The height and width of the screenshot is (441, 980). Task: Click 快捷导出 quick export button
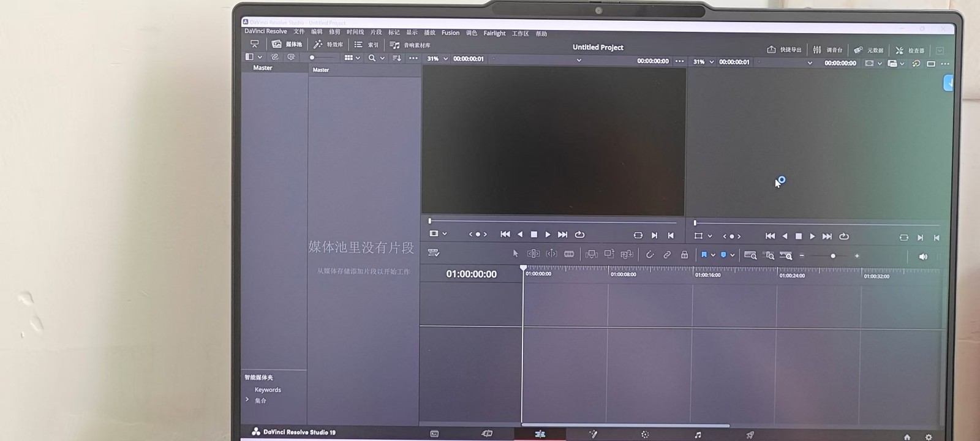coord(784,50)
